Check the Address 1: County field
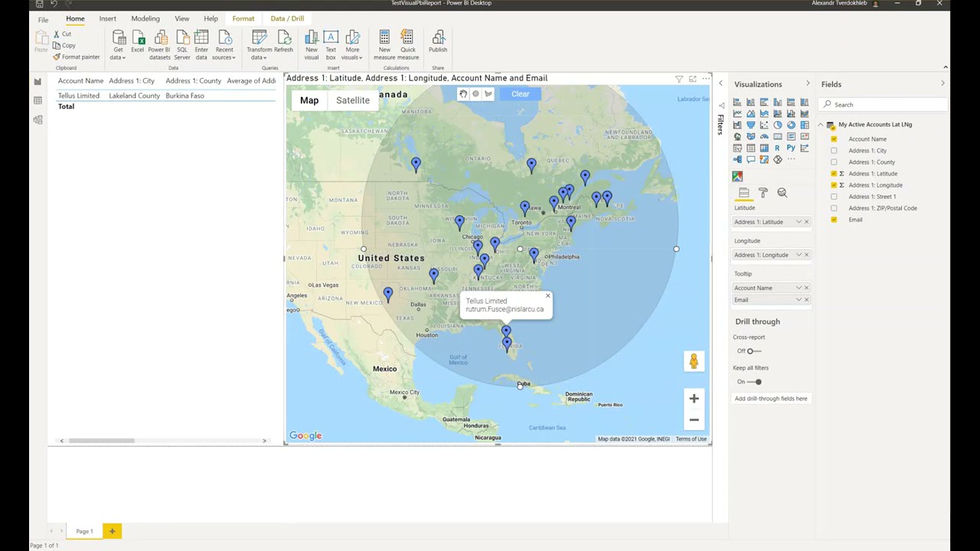The height and width of the screenshot is (551, 980). point(834,162)
